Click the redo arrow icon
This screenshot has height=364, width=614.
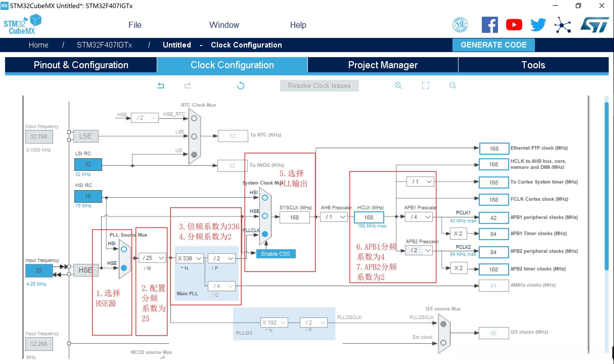188,86
